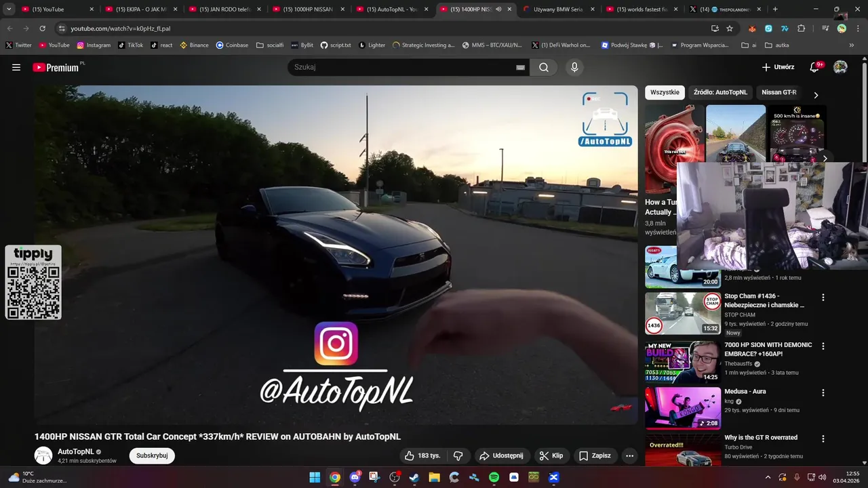Open options menu for Why is the GT R overrated
This screenshot has height=488, width=868.
coord(823,439)
